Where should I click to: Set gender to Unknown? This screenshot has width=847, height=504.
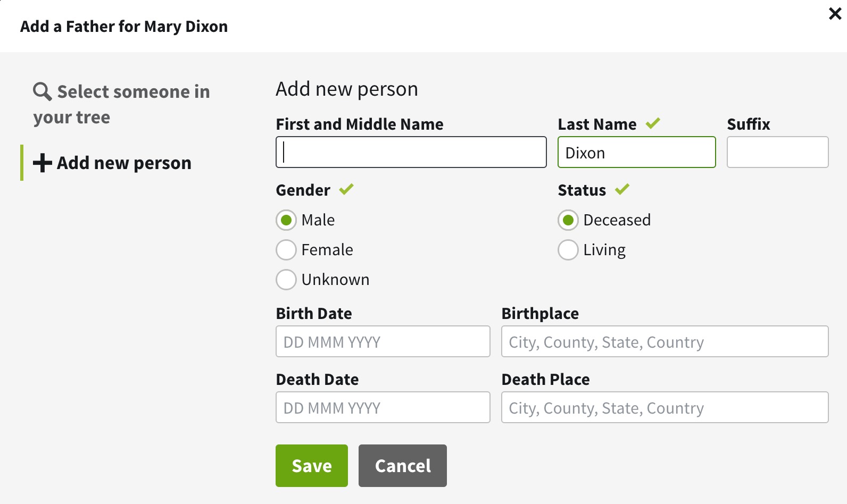pyautogui.click(x=286, y=280)
